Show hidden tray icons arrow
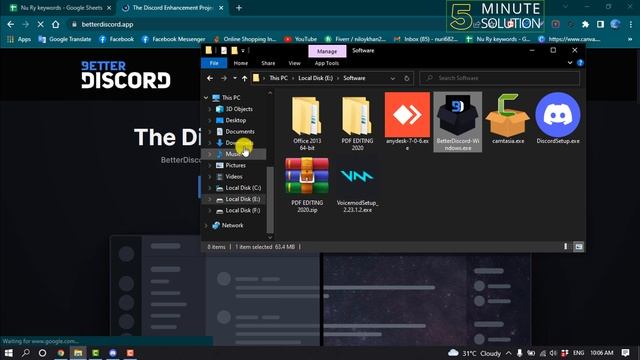The height and width of the screenshot is (360, 640). pyautogui.click(x=509, y=353)
